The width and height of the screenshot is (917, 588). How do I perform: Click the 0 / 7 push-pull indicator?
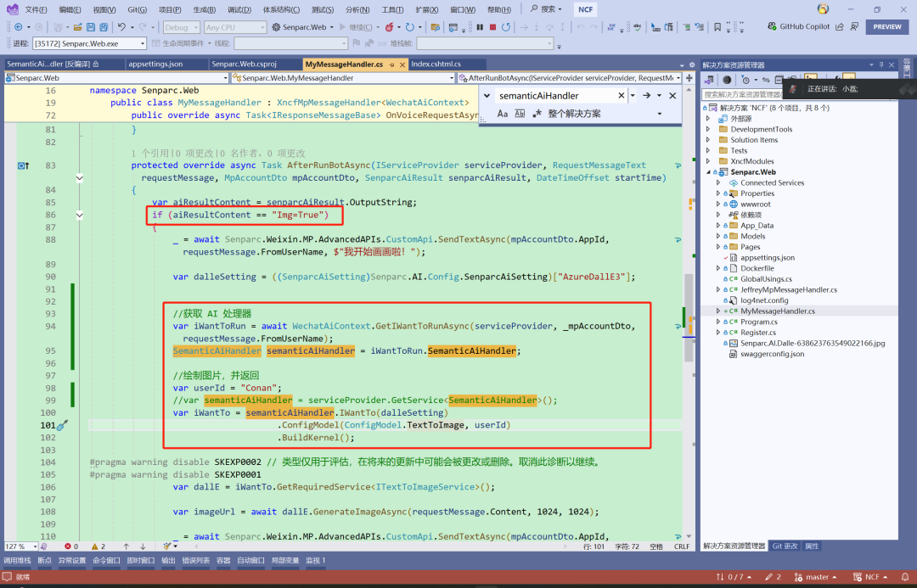[x=734, y=577]
